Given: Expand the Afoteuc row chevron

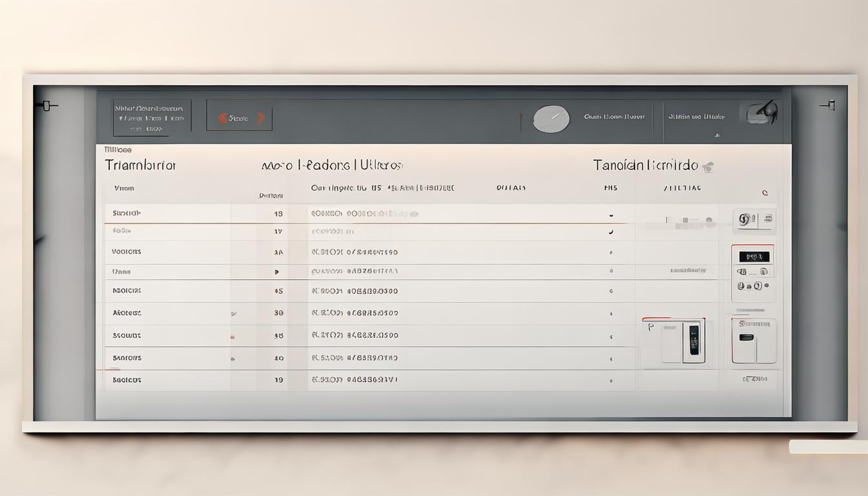Looking at the screenshot, I should click(233, 313).
